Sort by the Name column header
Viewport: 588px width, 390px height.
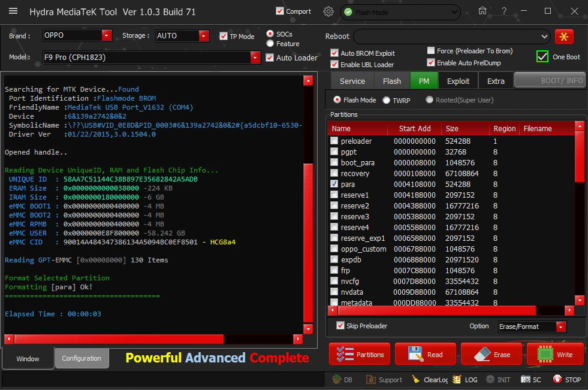pos(357,128)
